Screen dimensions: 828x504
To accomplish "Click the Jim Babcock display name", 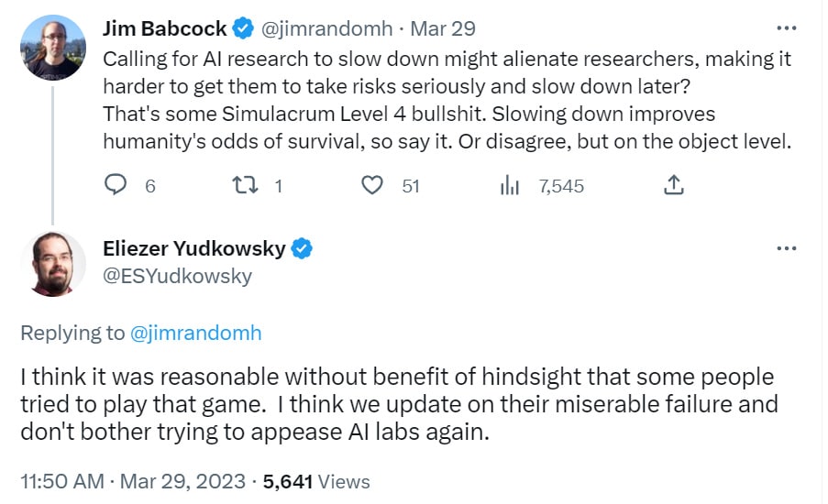I will [x=165, y=28].
